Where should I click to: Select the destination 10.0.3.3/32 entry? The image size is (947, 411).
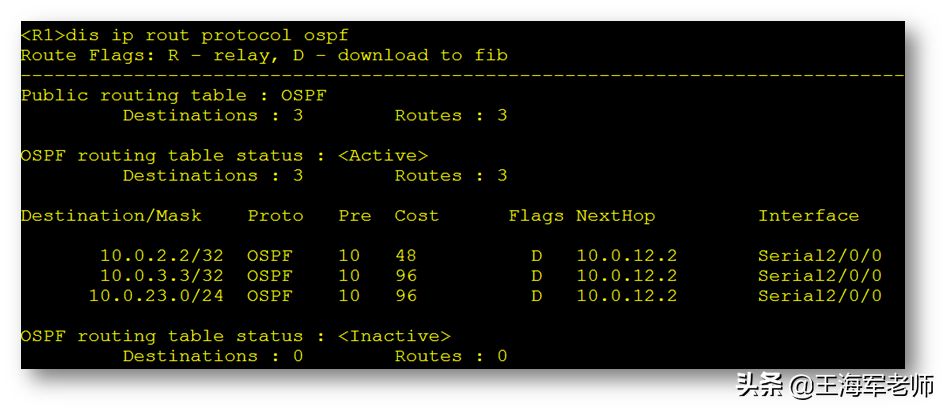[x=162, y=276]
